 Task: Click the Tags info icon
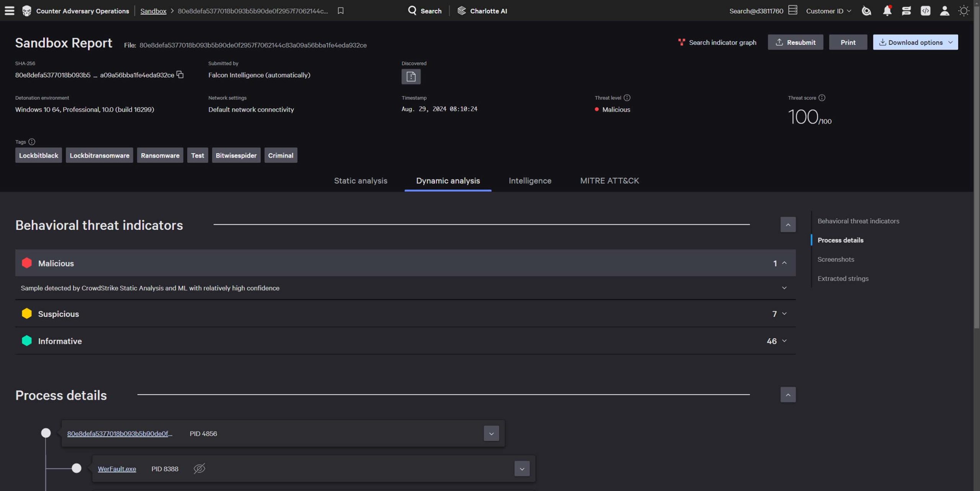(x=32, y=142)
